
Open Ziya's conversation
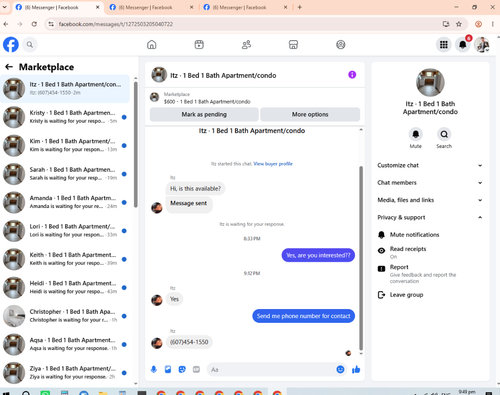[65, 373]
